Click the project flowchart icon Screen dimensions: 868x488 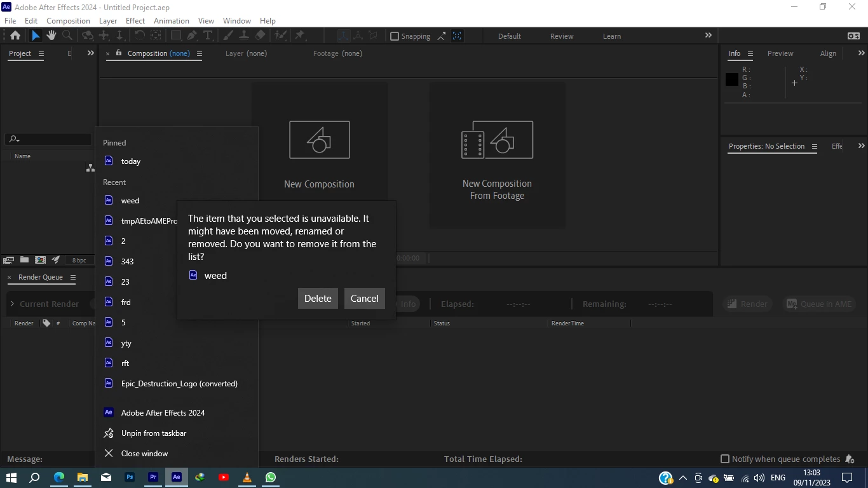point(90,168)
